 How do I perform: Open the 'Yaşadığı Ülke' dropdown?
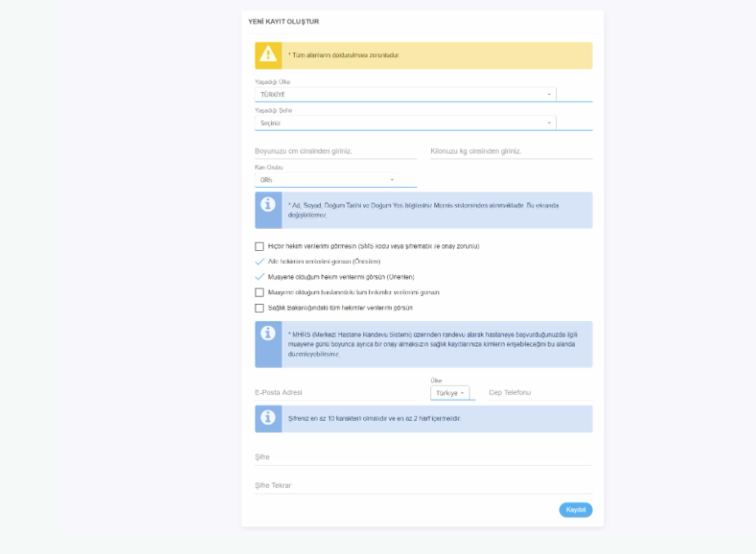tap(405, 95)
